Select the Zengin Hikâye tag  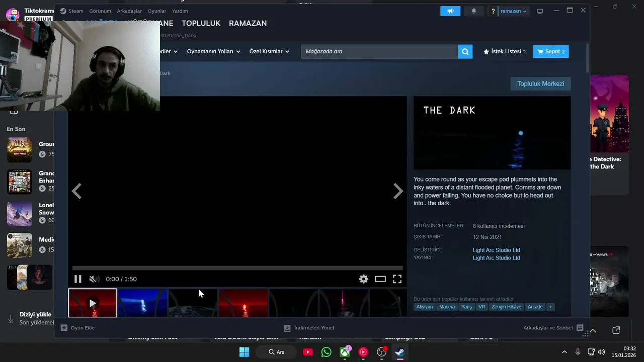pos(506,307)
